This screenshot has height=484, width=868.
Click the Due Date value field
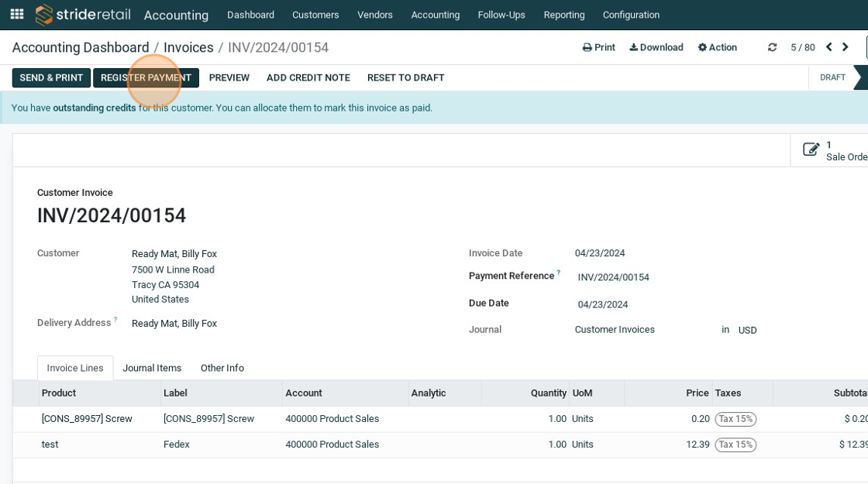(x=603, y=305)
